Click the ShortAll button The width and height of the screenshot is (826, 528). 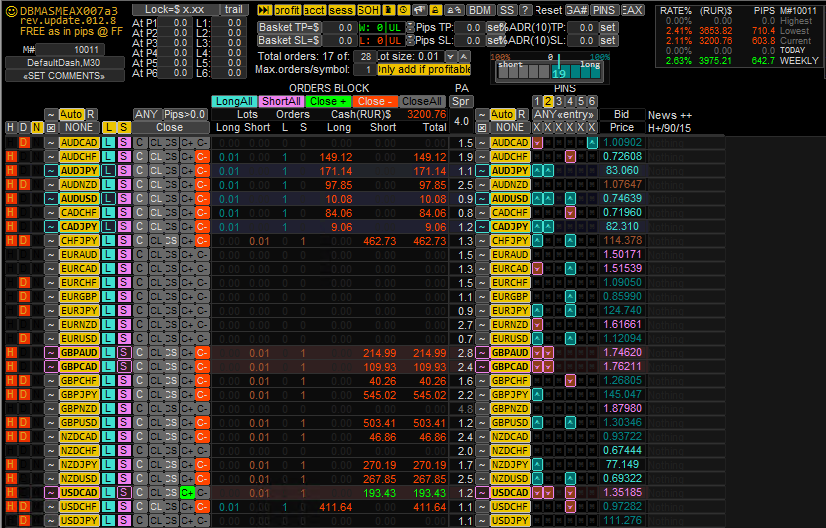coord(281,101)
